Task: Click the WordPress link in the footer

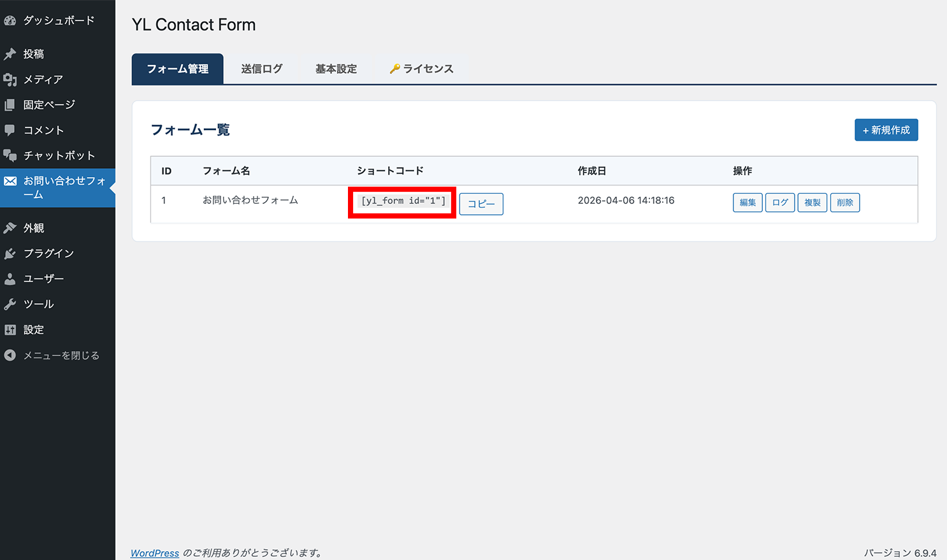Action: (155, 553)
